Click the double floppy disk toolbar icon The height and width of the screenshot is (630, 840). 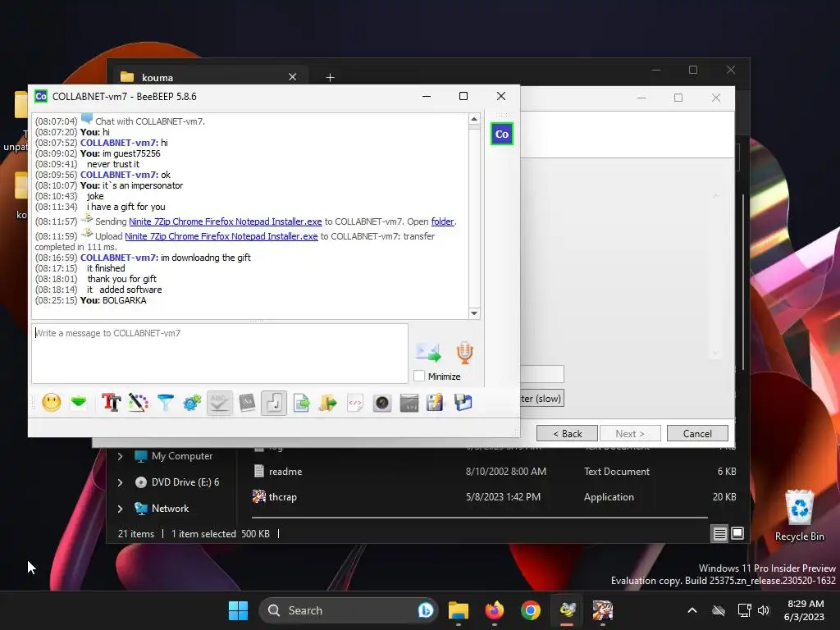point(463,402)
